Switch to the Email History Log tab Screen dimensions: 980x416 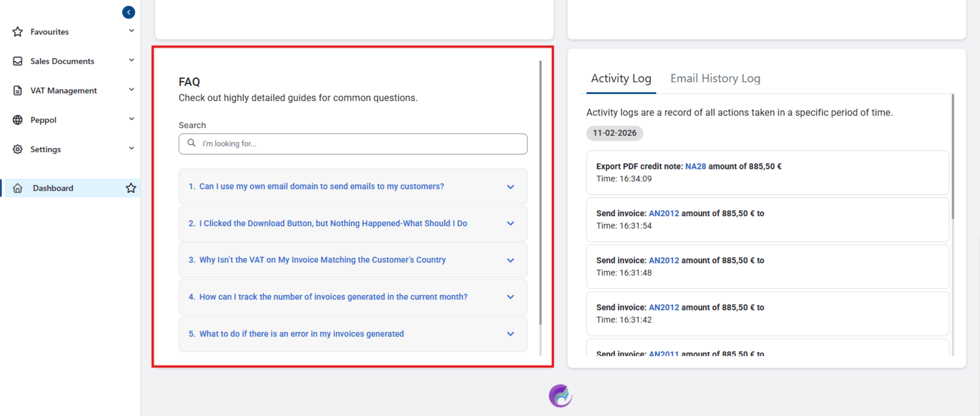715,78
